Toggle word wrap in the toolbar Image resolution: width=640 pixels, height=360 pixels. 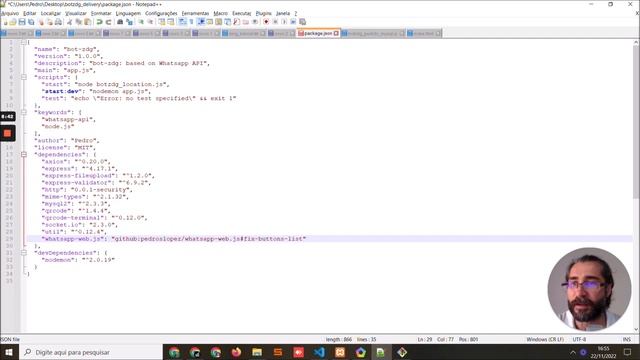[x=182, y=22]
